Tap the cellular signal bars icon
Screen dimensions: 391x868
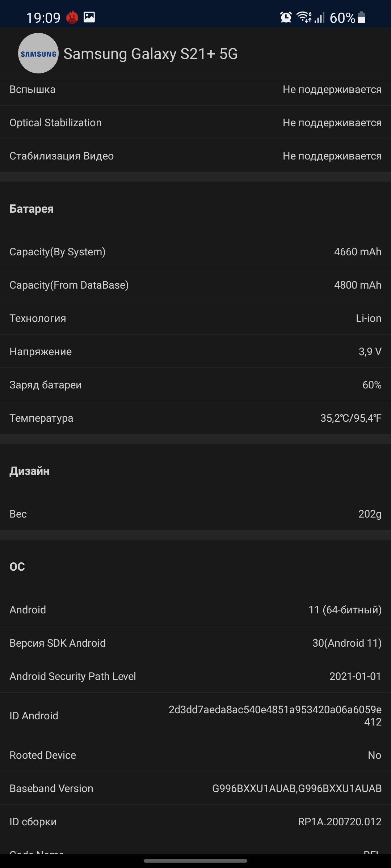click(x=319, y=17)
